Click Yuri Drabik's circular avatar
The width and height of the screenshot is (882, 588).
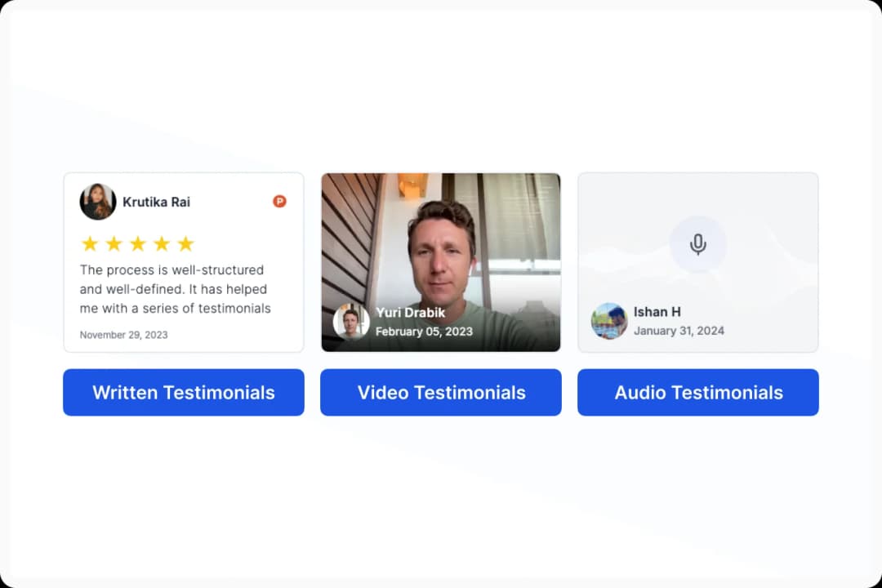pyautogui.click(x=351, y=322)
